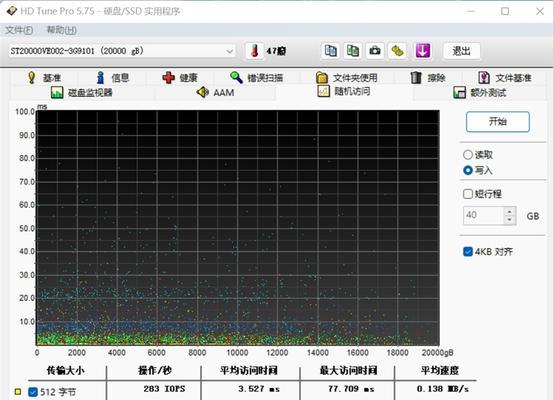Click the thermometer temperature icon
Screen dimensions: 553x400
(x=255, y=51)
